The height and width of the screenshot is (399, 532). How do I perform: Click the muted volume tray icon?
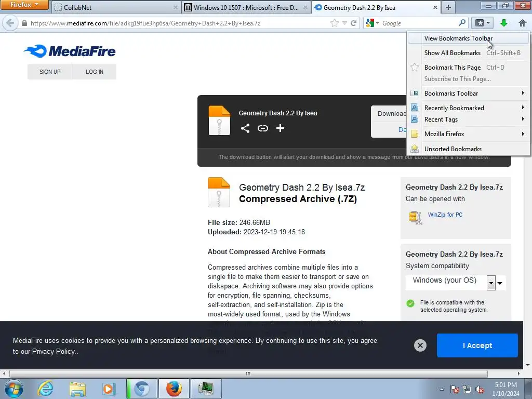pyautogui.click(x=480, y=390)
